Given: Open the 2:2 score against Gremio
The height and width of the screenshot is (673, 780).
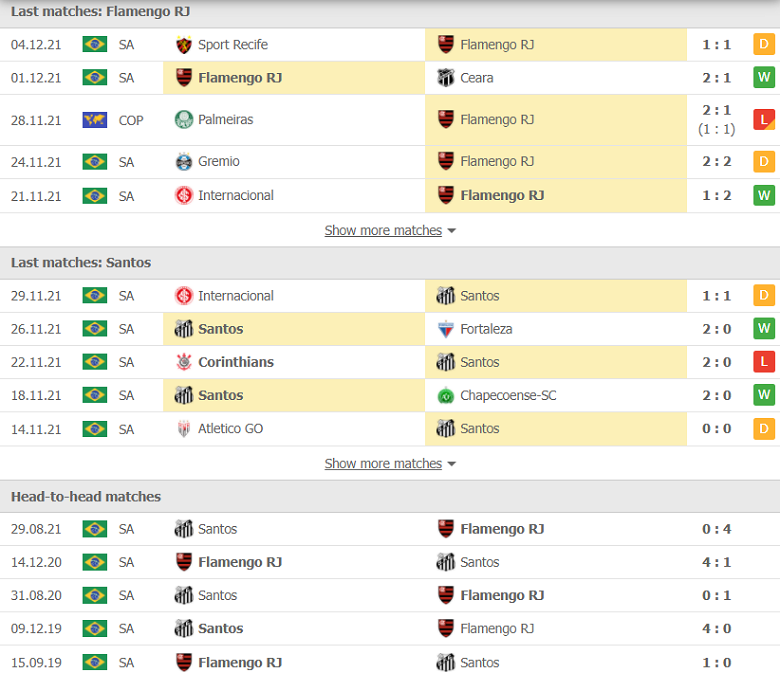Looking at the screenshot, I should coord(716,162).
